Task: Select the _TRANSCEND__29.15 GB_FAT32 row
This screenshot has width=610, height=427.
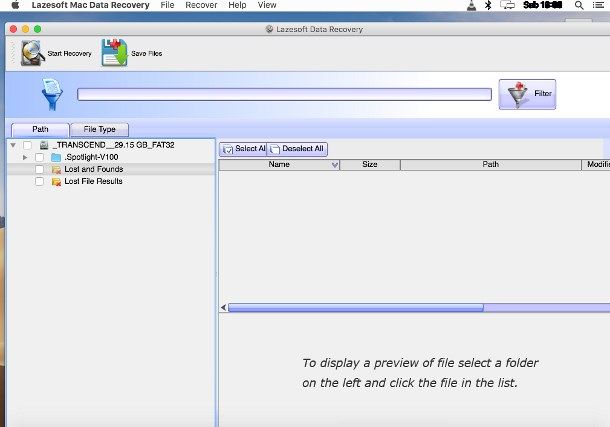Action: (111, 145)
